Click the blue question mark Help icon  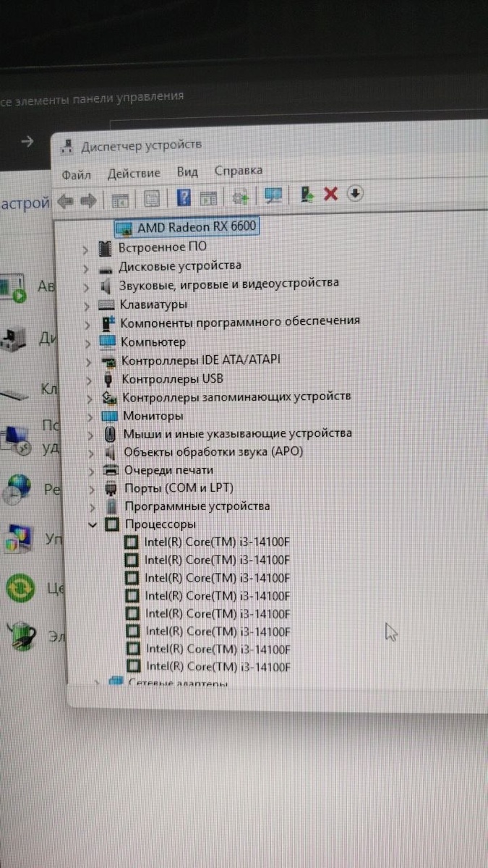pos(184,197)
